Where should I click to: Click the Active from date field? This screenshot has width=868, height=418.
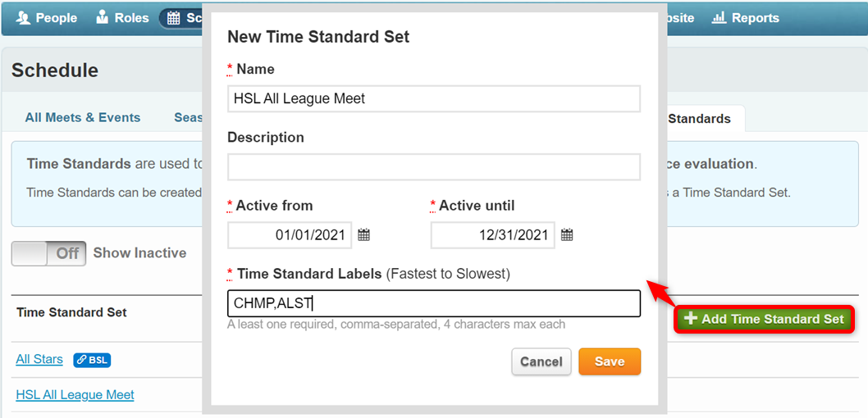290,235
